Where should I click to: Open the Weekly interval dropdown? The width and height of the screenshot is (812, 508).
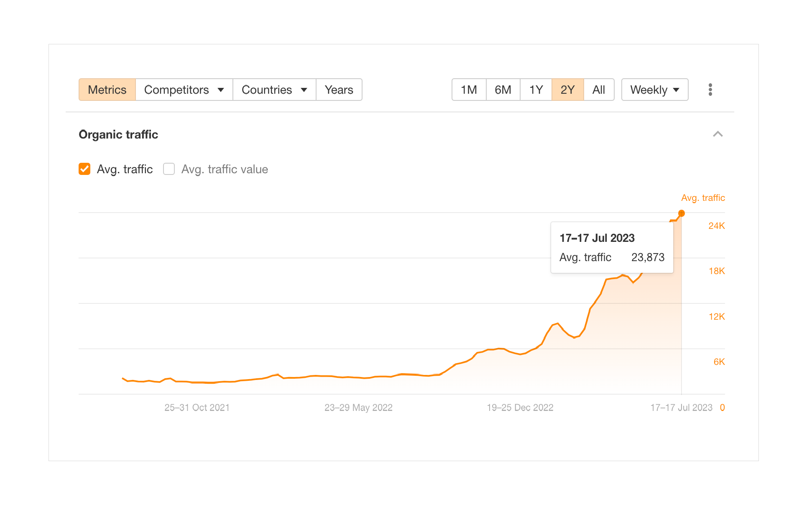pos(655,90)
